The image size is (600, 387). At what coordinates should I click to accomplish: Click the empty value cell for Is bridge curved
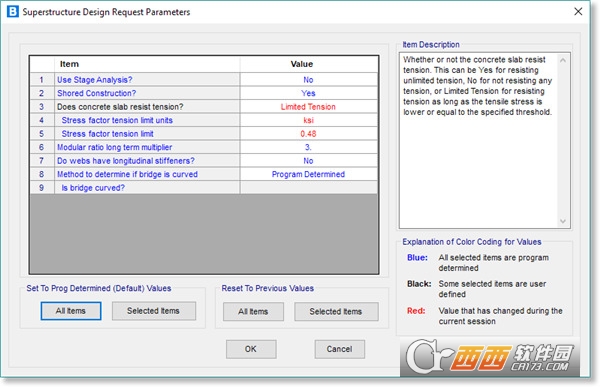coord(309,188)
